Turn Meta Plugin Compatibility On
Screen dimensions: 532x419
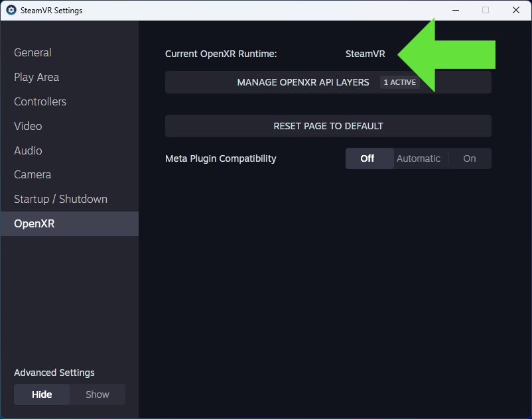pos(470,158)
